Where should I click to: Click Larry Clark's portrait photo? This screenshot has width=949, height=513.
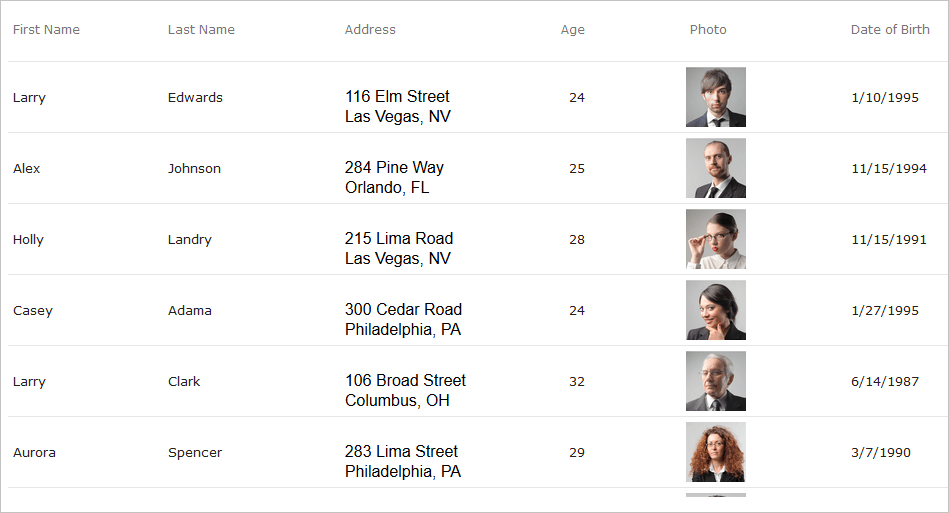pos(715,381)
